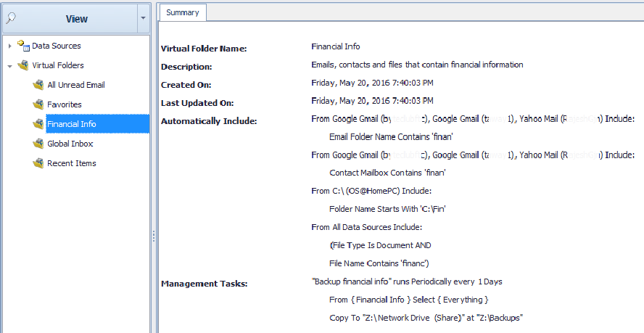
Task: Click the 'Last Updated On:' label
Action: (197, 103)
